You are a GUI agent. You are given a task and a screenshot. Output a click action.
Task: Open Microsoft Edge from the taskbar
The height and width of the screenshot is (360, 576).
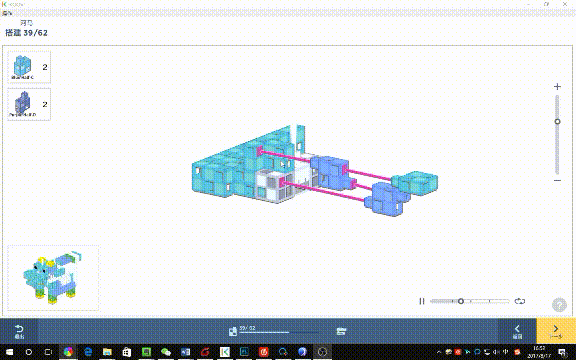(x=88, y=352)
